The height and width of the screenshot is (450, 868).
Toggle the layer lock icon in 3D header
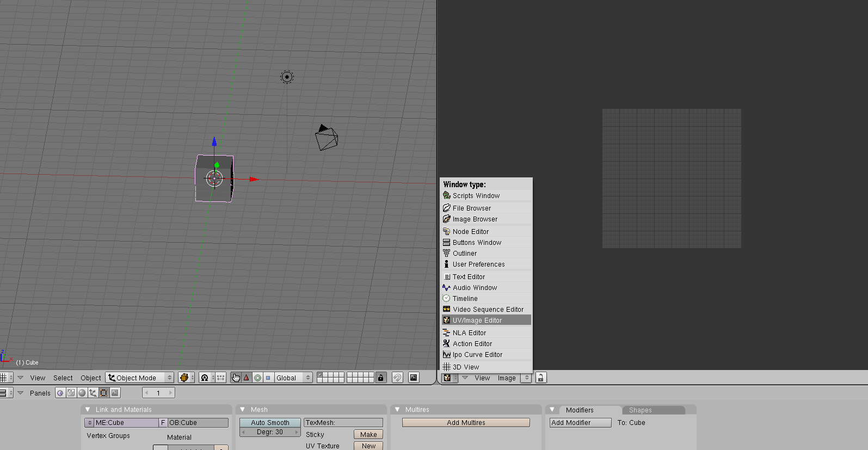click(x=381, y=378)
